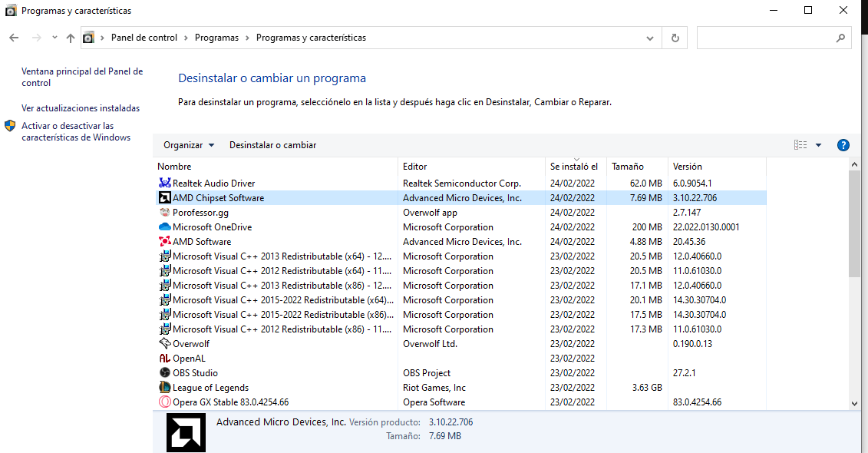Screen dimensions: 868x453
Task: Expand the address bar history dropdown
Action: [650, 38]
